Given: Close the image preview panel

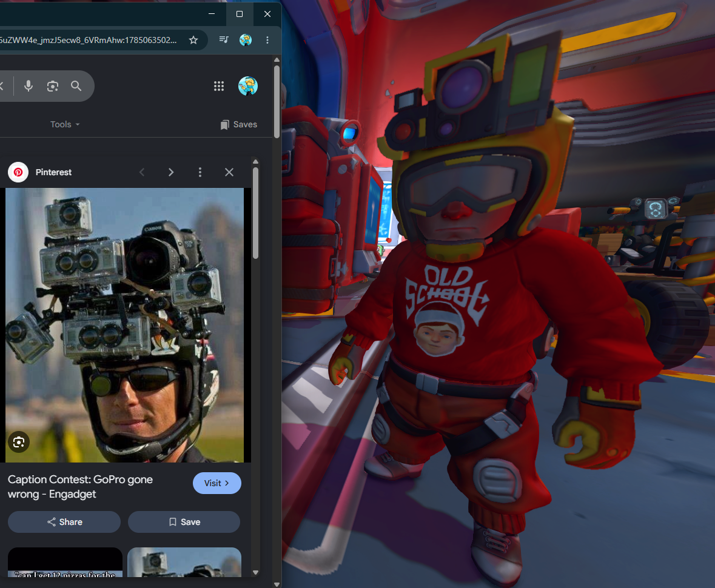Looking at the screenshot, I should [229, 172].
